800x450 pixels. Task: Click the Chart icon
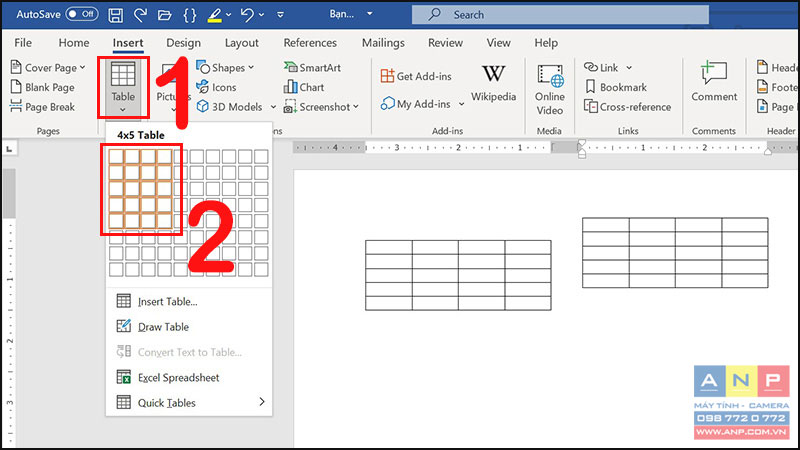coord(290,87)
